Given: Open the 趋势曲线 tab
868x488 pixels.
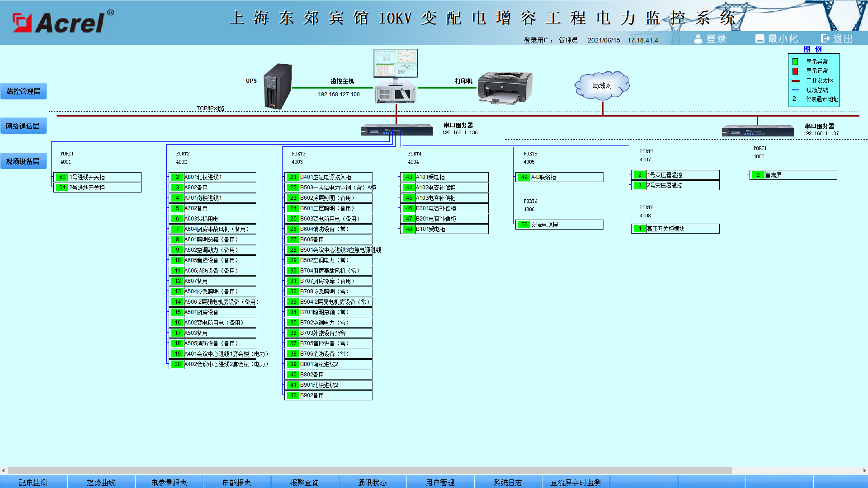Looking at the screenshot, I should click(x=101, y=482).
